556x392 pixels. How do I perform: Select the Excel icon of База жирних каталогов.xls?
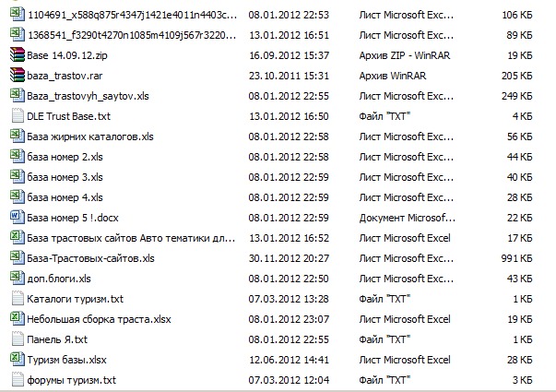[x=18, y=137]
